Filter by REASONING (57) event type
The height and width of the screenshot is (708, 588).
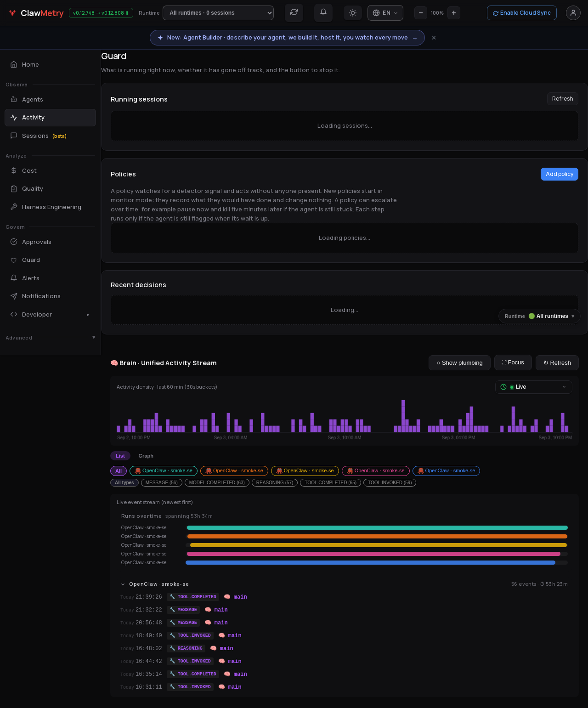pos(275,482)
